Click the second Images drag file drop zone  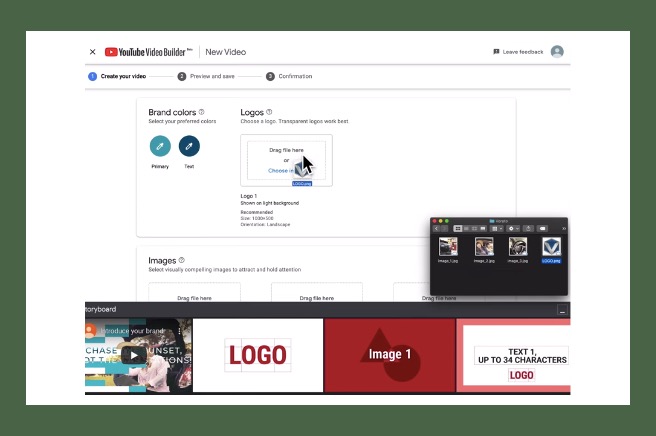[x=317, y=292]
